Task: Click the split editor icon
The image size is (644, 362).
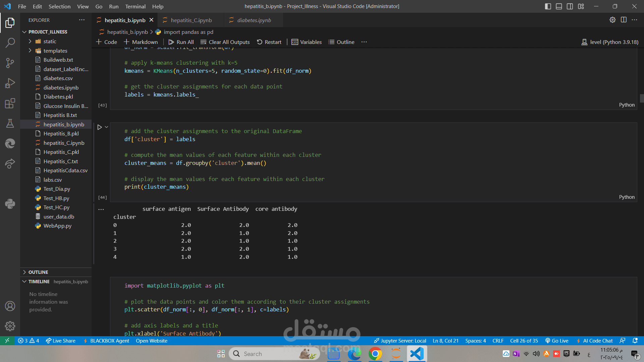Action: click(x=624, y=20)
